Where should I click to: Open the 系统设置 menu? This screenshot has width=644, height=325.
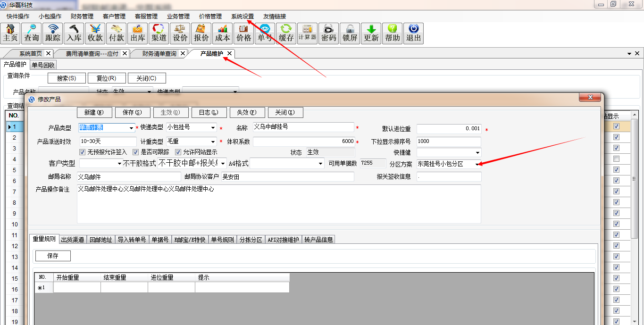pyautogui.click(x=243, y=16)
